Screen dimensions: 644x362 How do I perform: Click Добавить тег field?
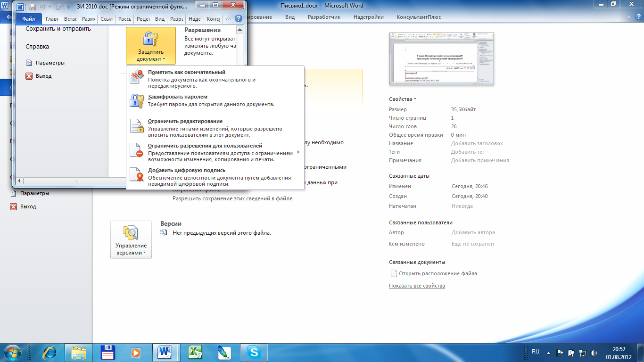pos(468,152)
